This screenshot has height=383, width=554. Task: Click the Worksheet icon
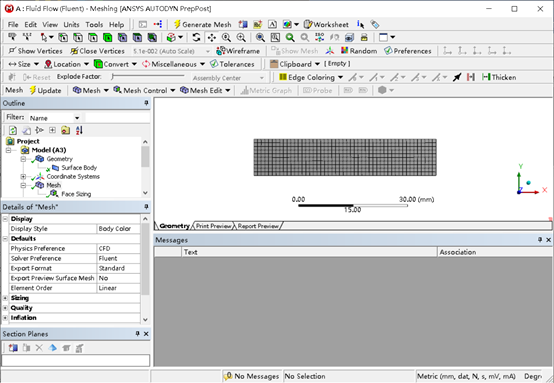(308, 24)
